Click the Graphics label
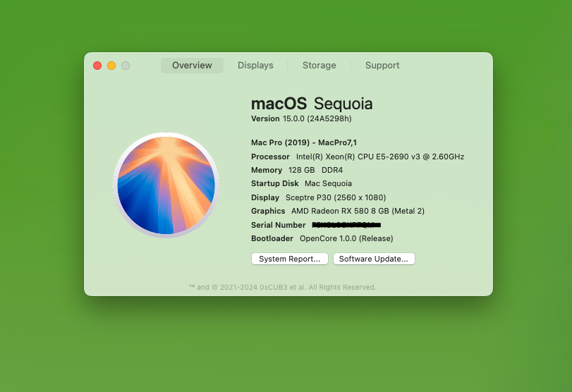 pos(268,211)
